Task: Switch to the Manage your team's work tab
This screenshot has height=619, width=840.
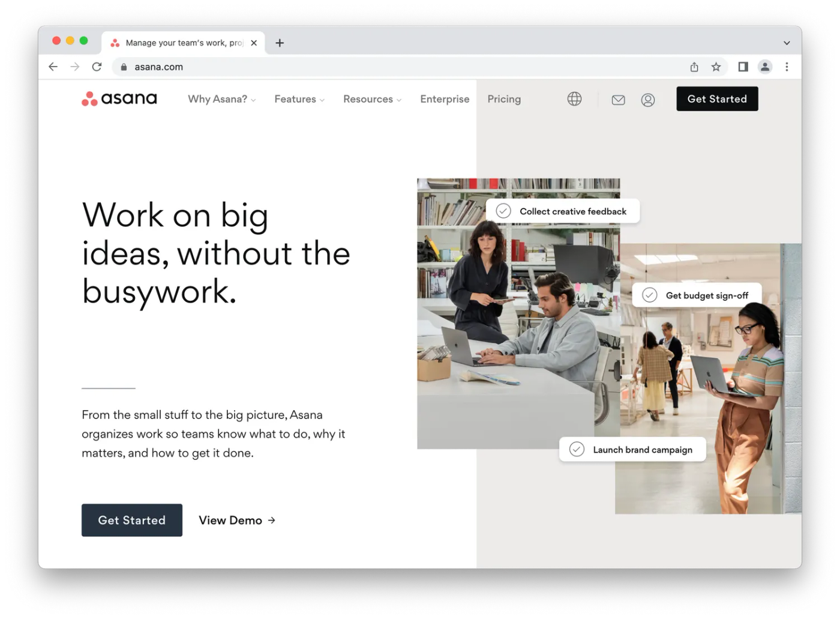Action: [180, 43]
